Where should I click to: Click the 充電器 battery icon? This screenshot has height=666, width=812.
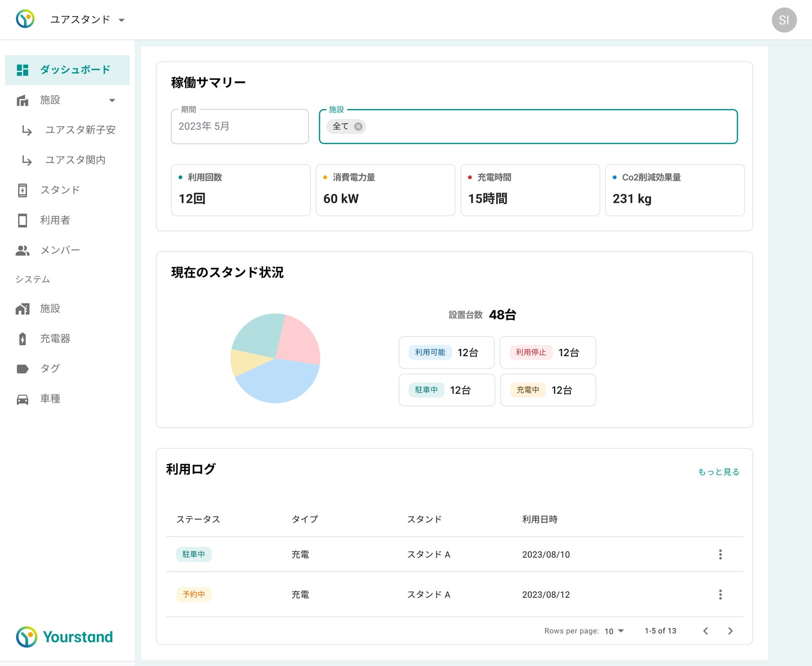(x=23, y=339)
